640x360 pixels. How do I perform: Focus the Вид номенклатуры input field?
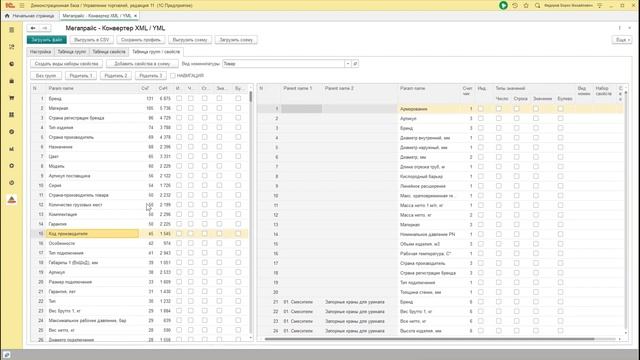pos(284,64)
